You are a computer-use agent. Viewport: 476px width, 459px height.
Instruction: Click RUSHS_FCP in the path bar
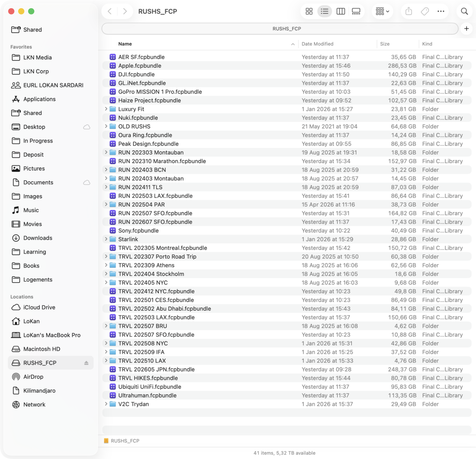(x=122, y=441)
